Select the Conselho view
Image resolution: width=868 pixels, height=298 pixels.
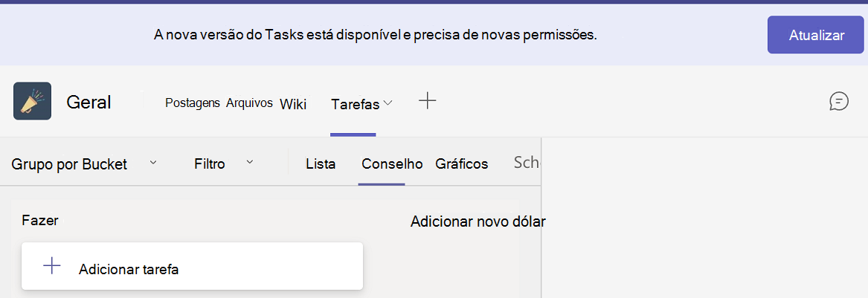pos(392,164)
